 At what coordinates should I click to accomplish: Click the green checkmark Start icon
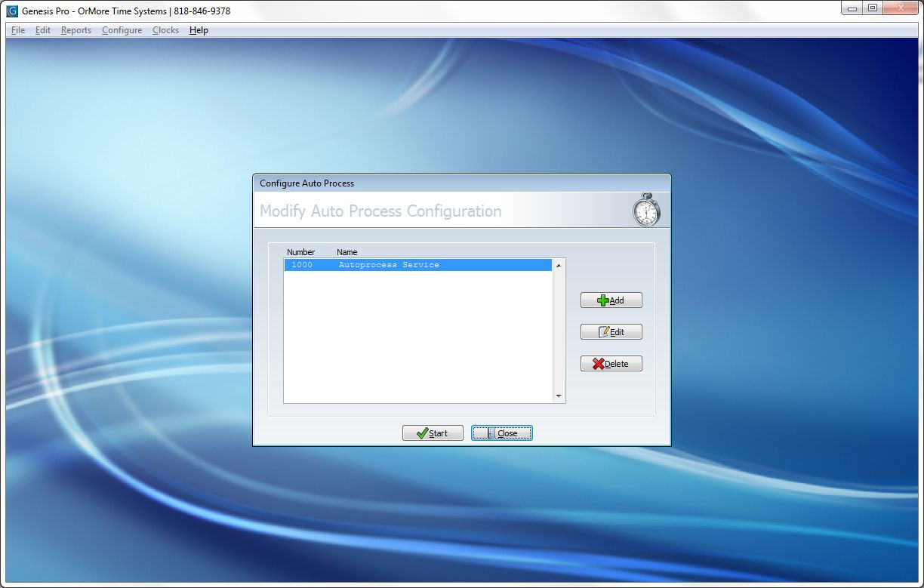(x=420, y=433)
